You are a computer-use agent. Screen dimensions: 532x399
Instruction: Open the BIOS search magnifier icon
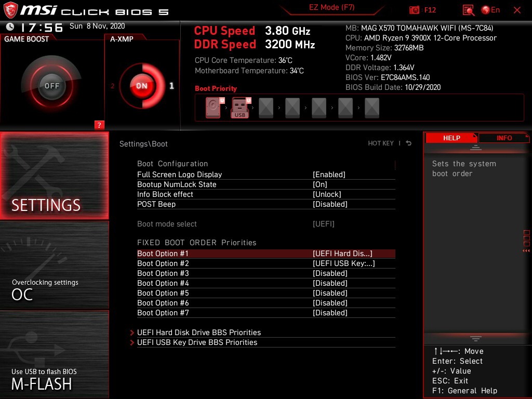tap(469, 10)
